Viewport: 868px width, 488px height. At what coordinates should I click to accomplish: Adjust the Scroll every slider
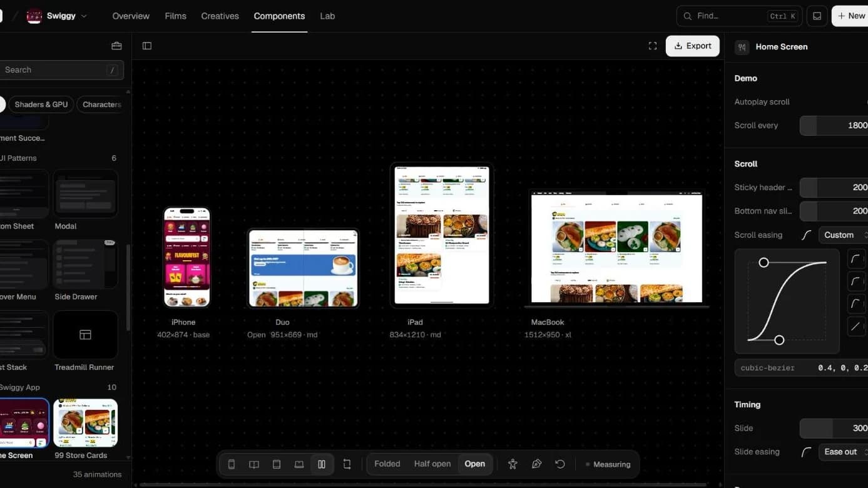click(834, 126)
